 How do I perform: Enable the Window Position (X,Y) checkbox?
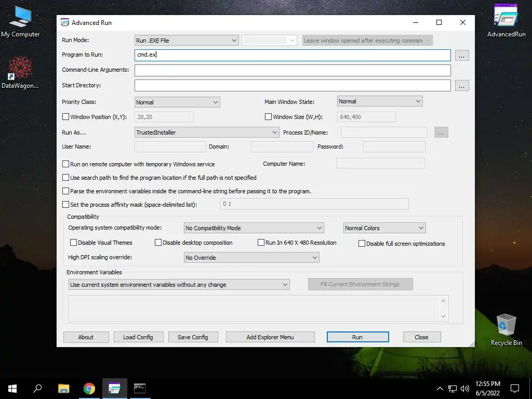point(66,117)
